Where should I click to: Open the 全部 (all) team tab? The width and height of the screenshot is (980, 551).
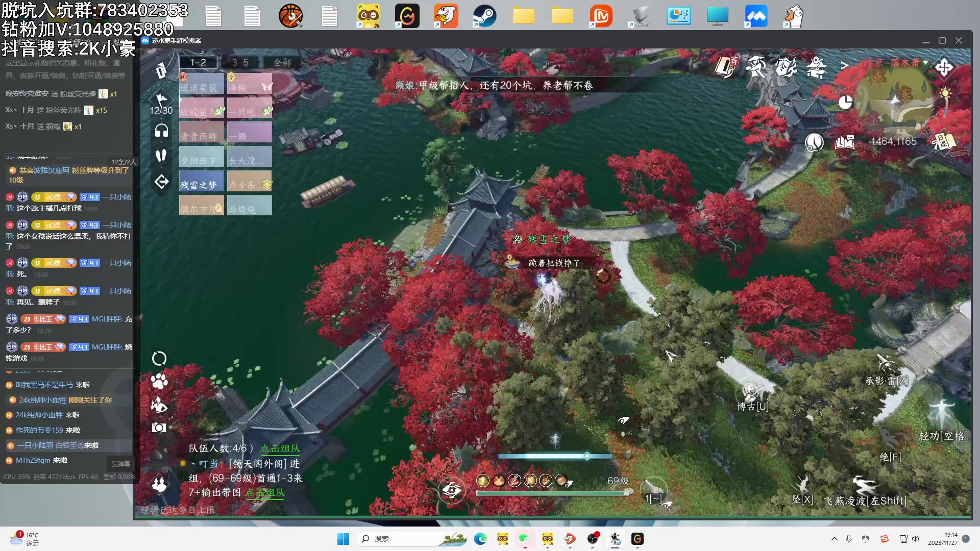pos(282,62)
